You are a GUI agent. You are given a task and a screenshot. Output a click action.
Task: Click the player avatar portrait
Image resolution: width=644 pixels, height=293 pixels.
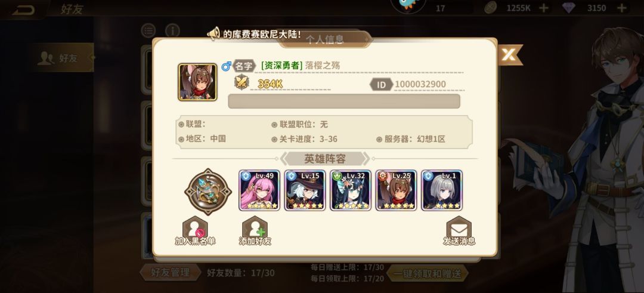(x=197, y=82)
